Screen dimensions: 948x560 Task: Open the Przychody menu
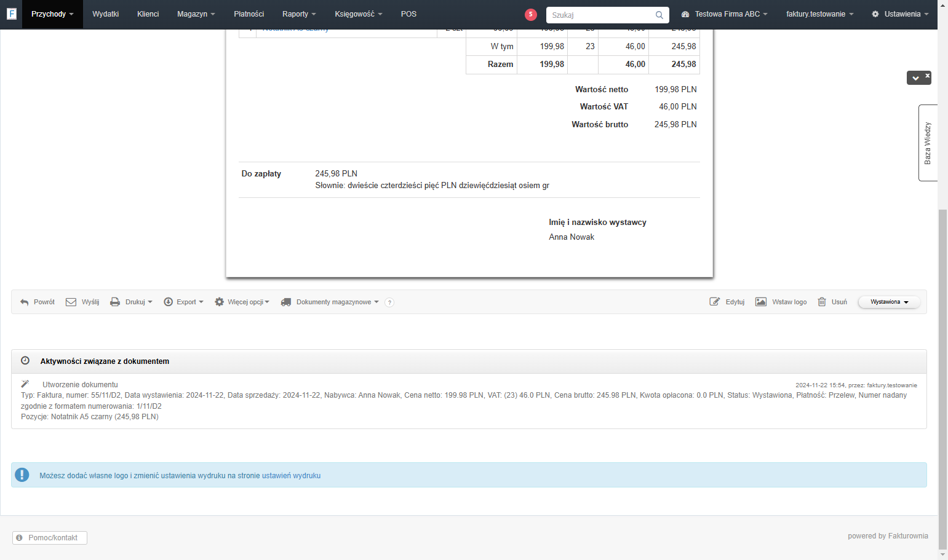coord(52,14)
